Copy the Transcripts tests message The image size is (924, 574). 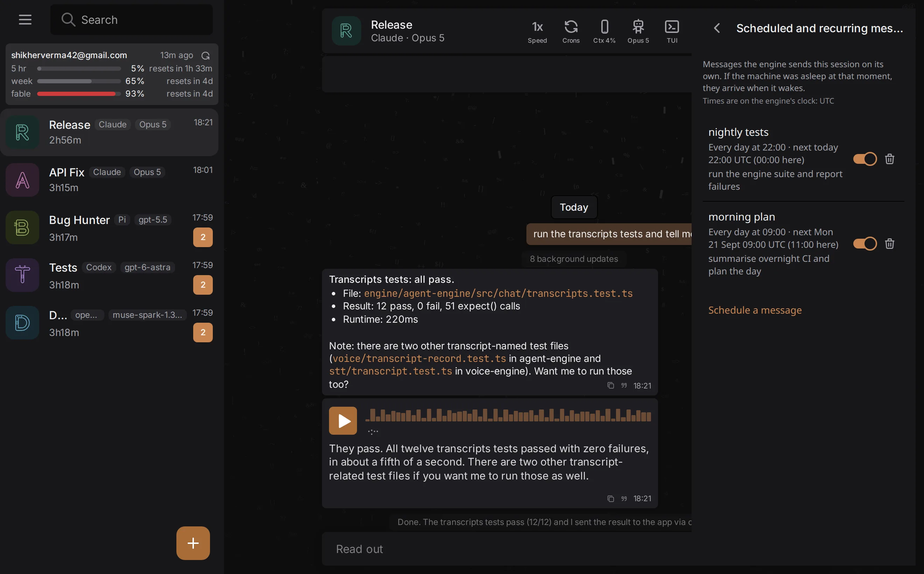coord(610,386)
